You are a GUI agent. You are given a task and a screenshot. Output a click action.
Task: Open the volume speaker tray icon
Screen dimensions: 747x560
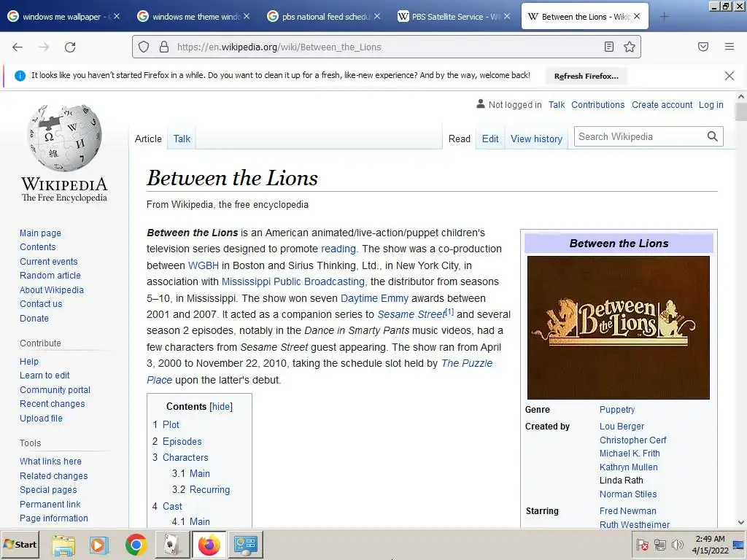[x=677, y=545]
